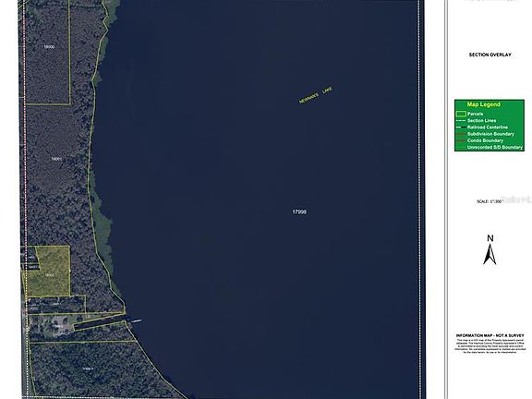Click the Parcels rectangle symbol in legend
Viewport: 532px width, 399px height.
point(461,114)
